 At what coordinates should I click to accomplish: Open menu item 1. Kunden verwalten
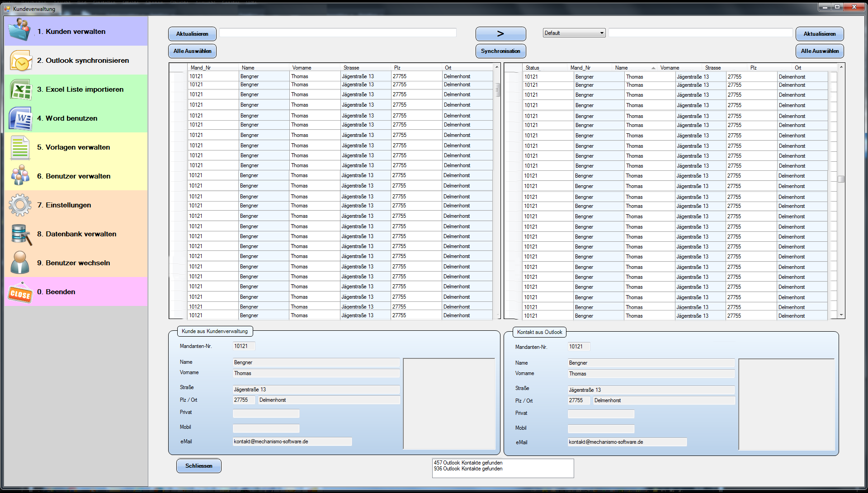point(76,31)
